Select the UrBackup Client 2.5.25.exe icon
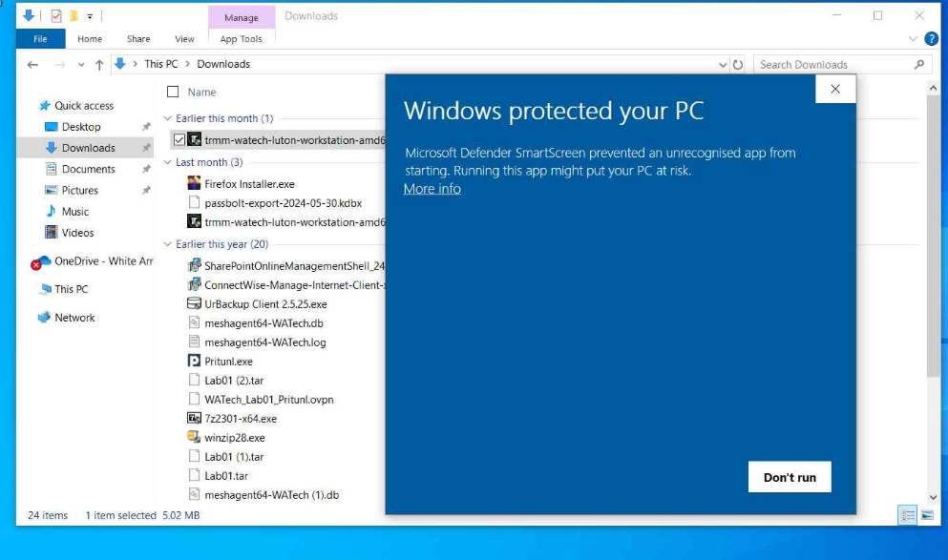The width and height of the screenshot is (948, 560). pyautogui.click(x=194, y=303)
